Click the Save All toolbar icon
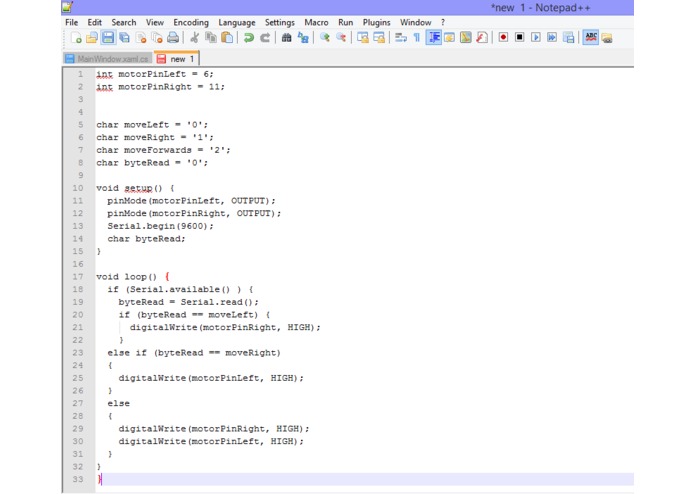 125,38
